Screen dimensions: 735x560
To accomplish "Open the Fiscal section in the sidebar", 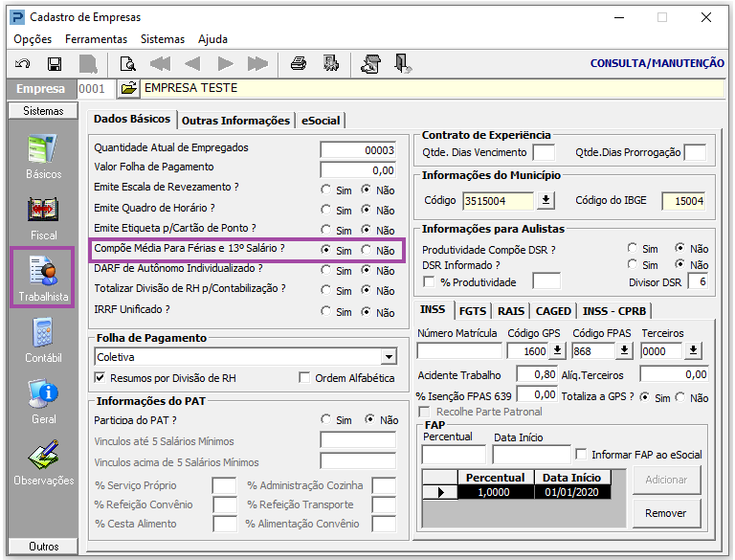I will [44, 216].
